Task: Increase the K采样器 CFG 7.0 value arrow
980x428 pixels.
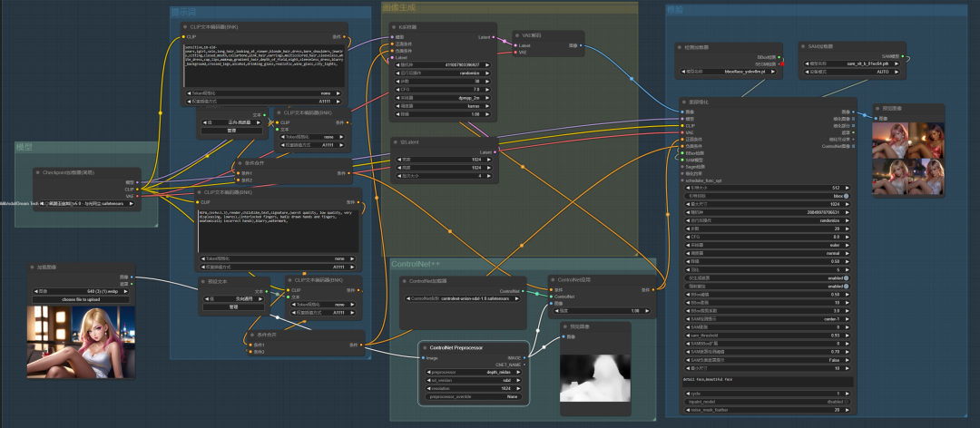Action: [487, 90]
